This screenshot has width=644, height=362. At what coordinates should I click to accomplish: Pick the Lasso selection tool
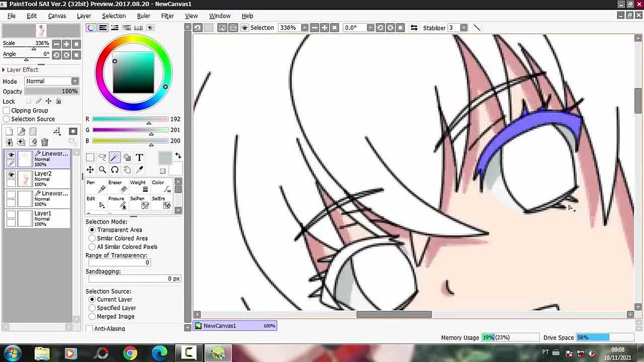102,157
